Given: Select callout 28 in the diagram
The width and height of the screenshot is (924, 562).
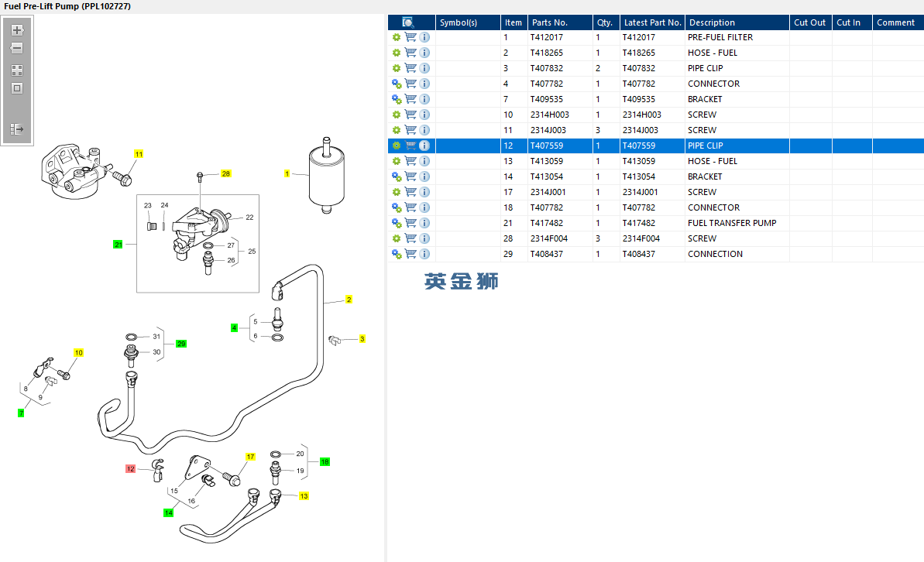Looking at the screenshot, I should click(225, 173).
